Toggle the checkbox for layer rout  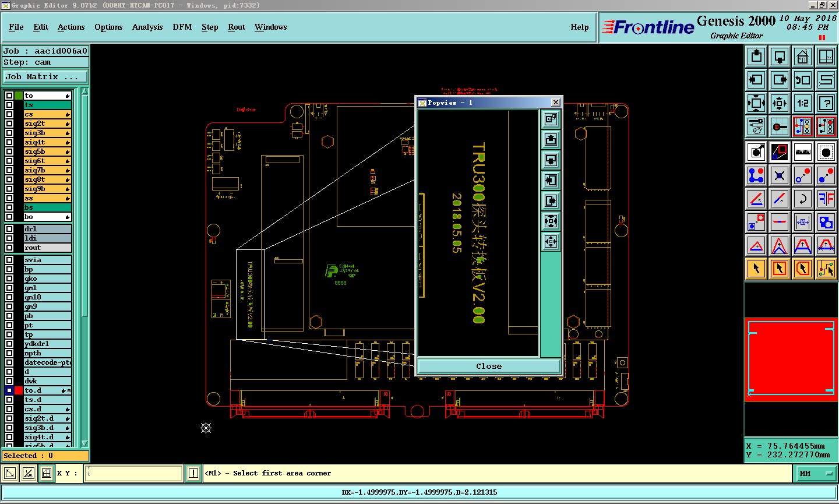click(9, 248)
